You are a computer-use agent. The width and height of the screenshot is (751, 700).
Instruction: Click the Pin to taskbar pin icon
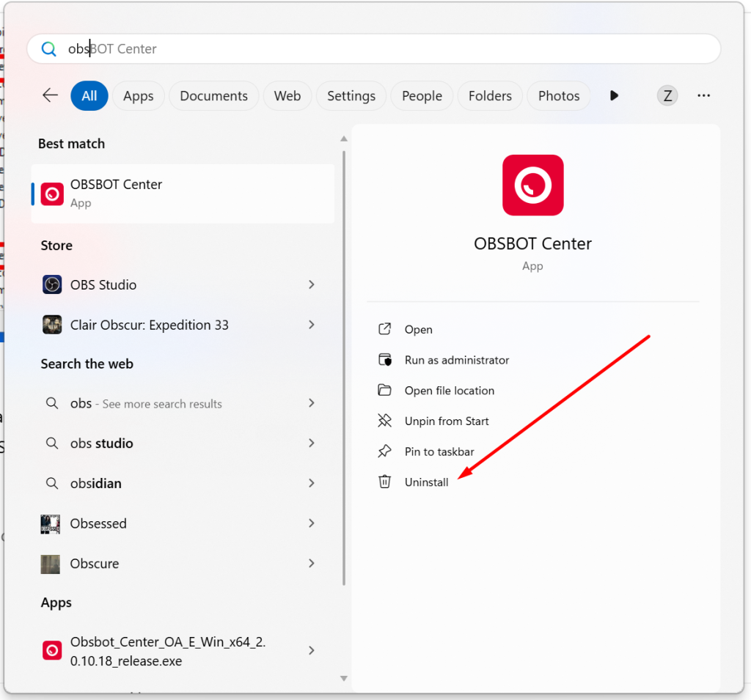click(384, 451)
